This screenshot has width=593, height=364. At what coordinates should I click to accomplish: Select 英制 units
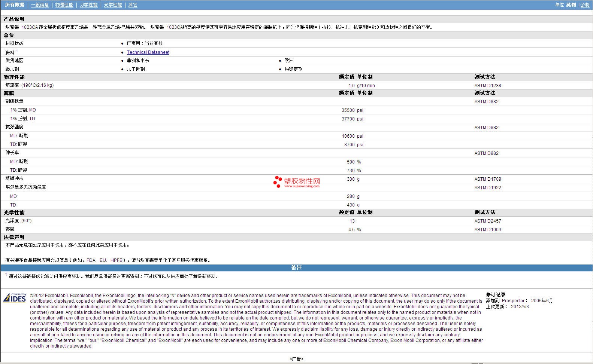click(x=571, y=5)
